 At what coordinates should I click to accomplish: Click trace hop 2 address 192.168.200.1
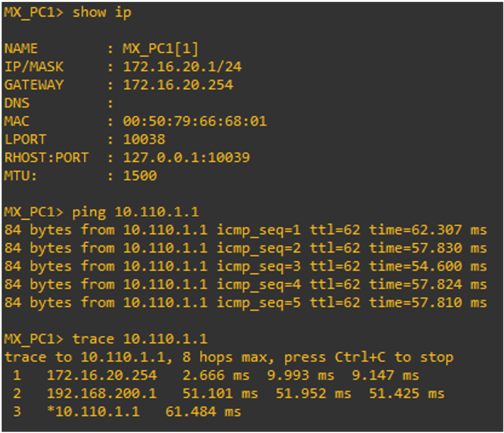(x=102, y=394)
